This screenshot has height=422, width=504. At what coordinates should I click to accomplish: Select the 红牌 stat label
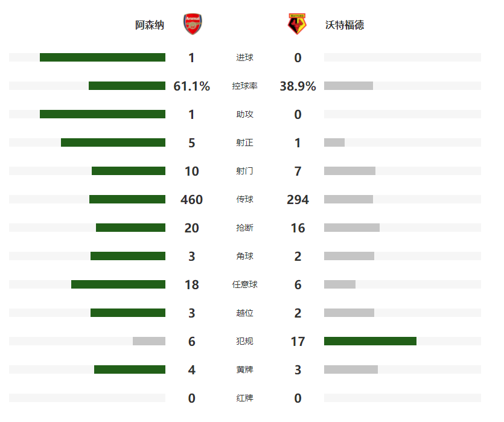[x=244, y=398]
